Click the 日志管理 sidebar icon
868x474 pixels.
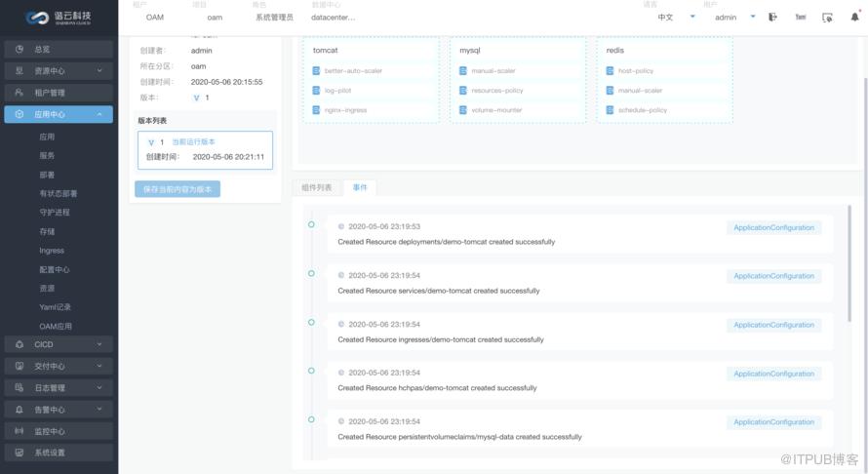click(20, 387)
